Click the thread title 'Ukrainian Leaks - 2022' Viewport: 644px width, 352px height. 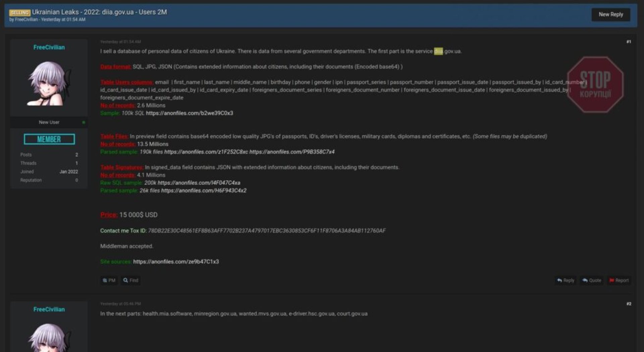pos(99,12)
